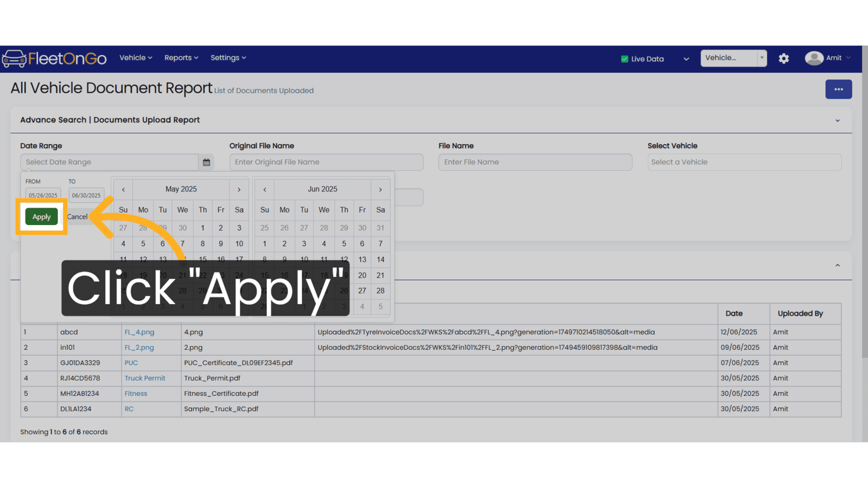Viewport: 868px width, 488px height.
Task: Expand the Live Data dropdown arrow
Action: 686,59
